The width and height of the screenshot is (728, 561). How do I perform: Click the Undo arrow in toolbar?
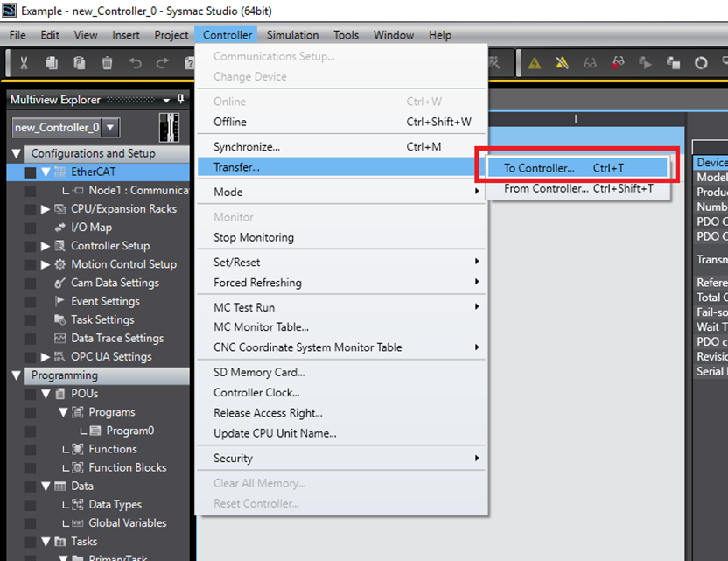click(134, 63)
